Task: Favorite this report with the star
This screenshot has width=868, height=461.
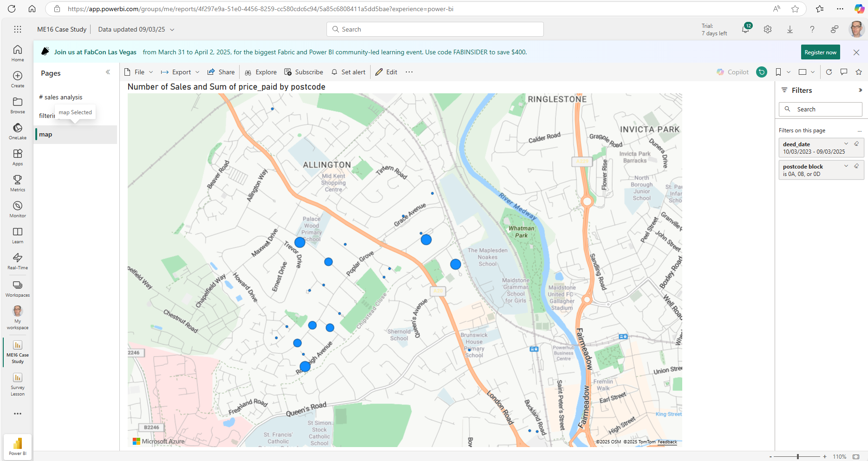Action: tap(859, 72)
